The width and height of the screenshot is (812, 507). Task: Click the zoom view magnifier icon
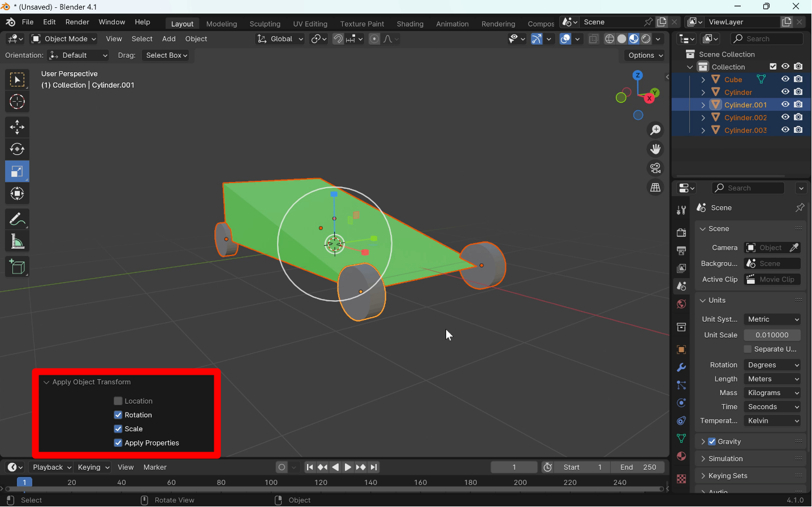coord(655,130)
